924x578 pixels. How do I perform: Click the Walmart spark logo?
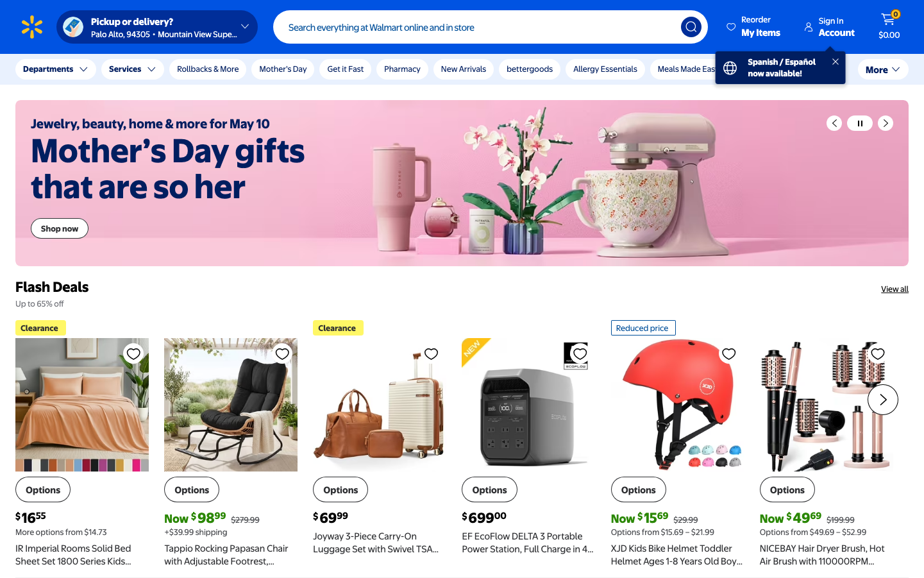pos(32,27)
